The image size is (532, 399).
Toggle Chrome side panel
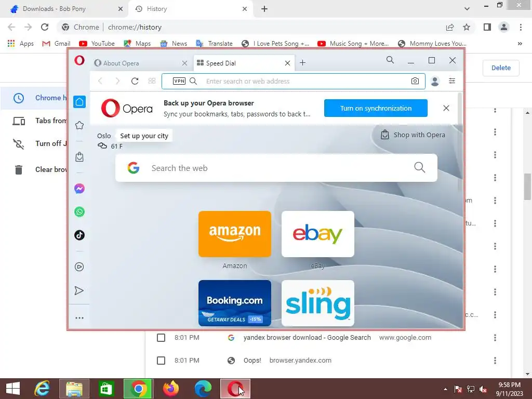[487, 27]
